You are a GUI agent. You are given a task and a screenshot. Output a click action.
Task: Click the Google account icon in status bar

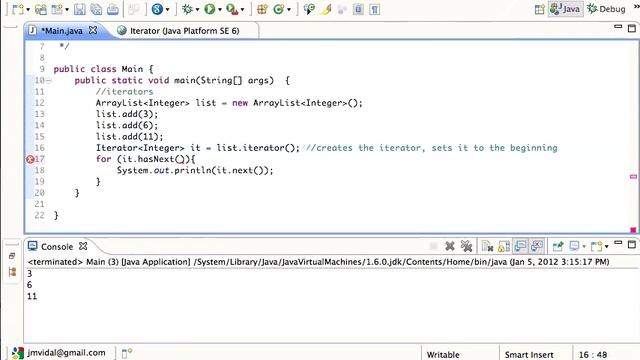pyautogui.click(x=18, y=353)
